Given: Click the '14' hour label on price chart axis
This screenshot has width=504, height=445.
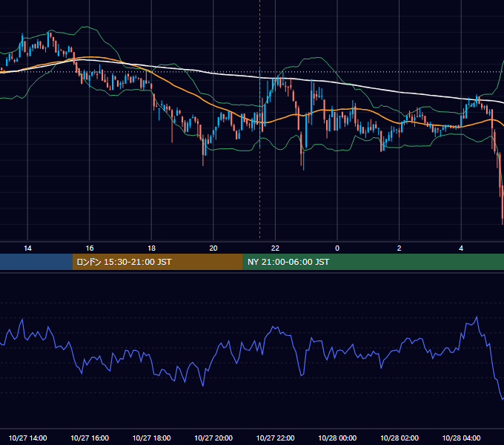Looking at the screenshot, I should (x=27, y=248).
